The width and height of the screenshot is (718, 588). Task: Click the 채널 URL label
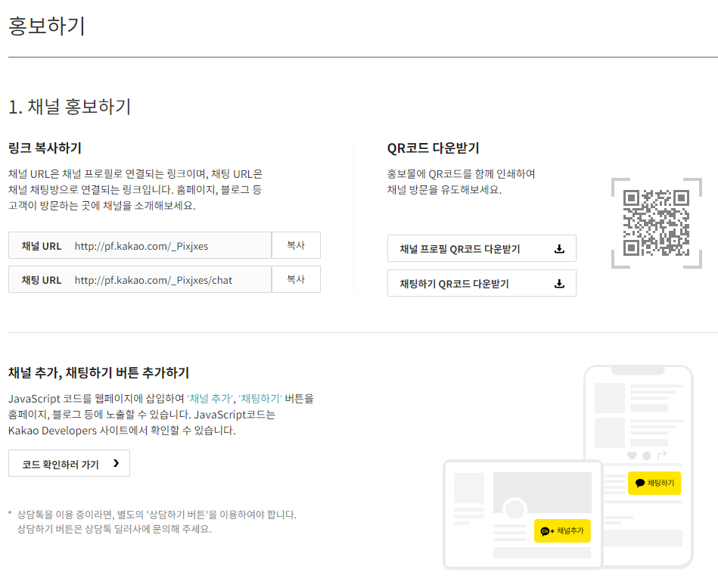pyautogui.click(x=41, y=246)
